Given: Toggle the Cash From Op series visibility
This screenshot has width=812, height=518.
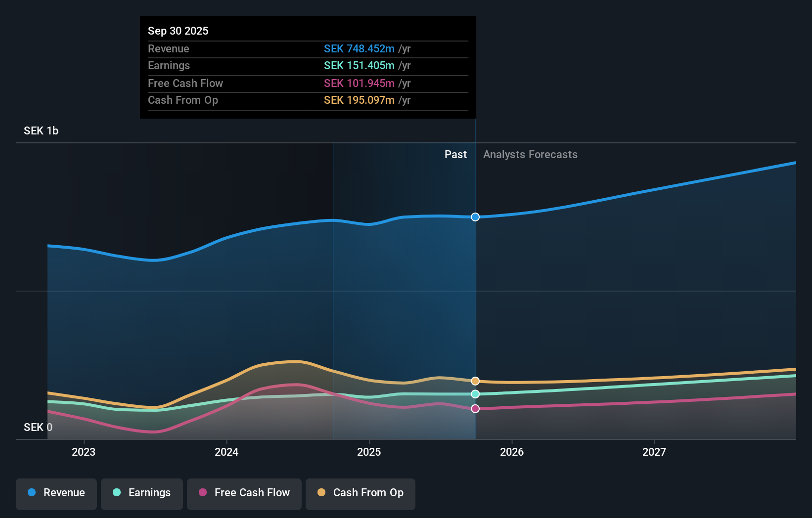Looking at the screenshot, I should pyautogui.click(x=361, y=493).
